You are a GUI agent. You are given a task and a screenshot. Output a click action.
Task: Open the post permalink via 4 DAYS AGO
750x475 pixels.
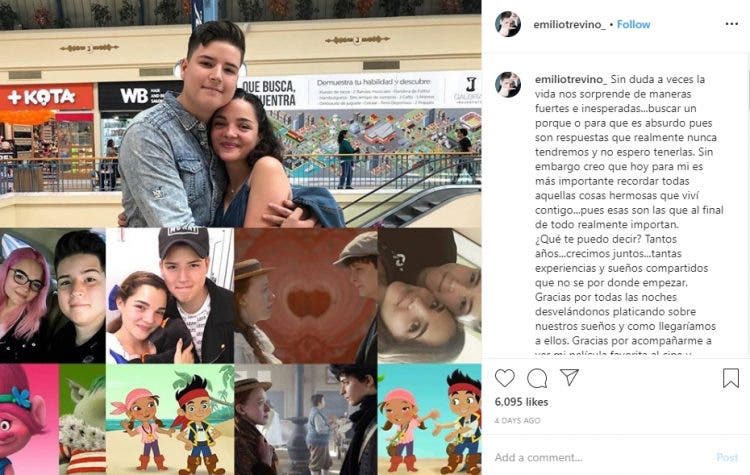(x=517, y=420)
